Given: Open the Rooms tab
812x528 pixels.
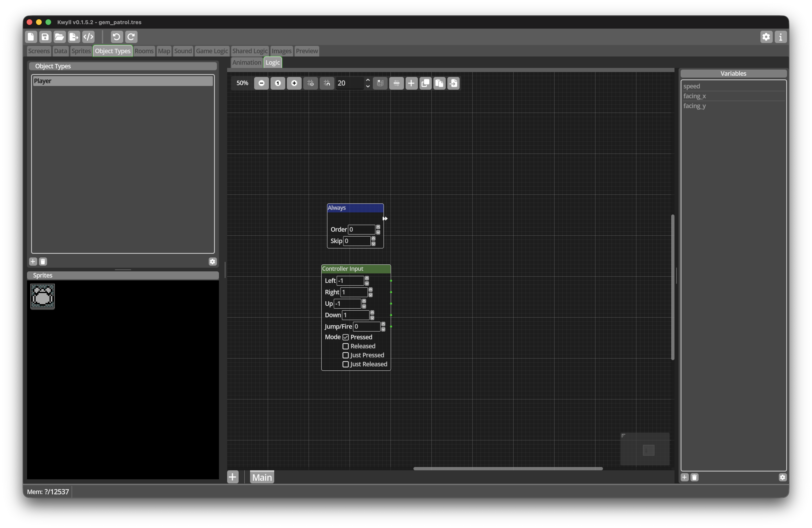Looking at the screenshot, I should tap(144, 51).
